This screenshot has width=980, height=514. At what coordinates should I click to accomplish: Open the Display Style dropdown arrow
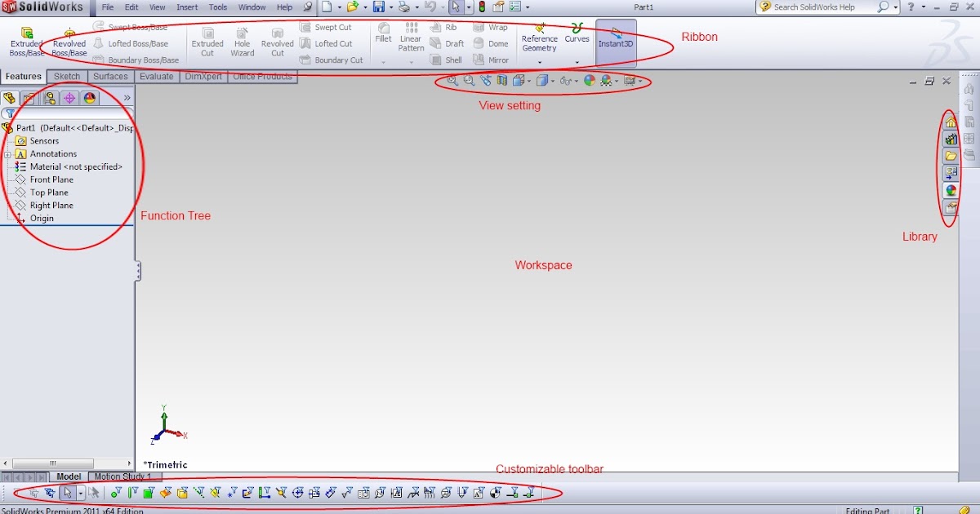(552, 81)
